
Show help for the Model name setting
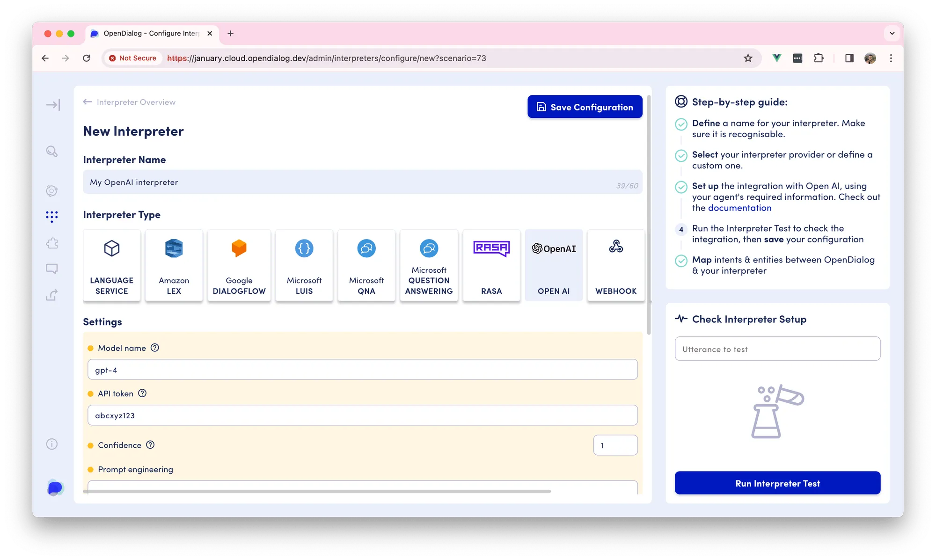click(x=155, y=348)
